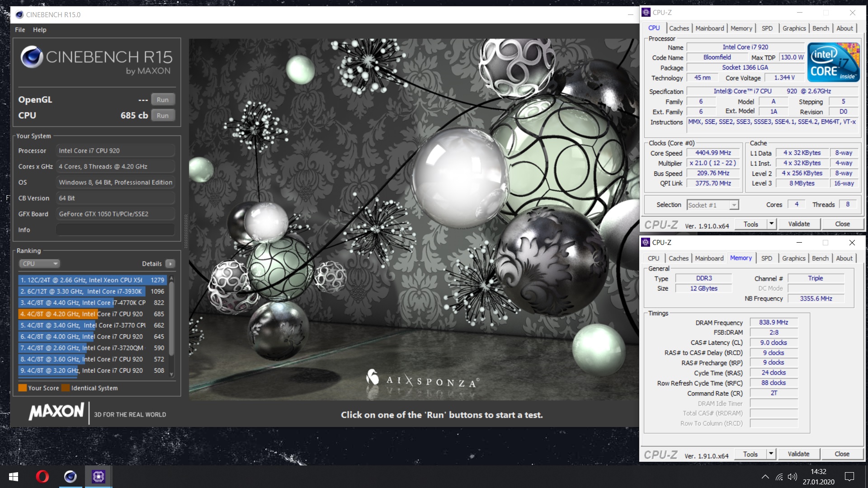The width and height of the screenshot is (868, 488).
Task: Click Close button in bottom CPU-Z window
Action: 842,454
